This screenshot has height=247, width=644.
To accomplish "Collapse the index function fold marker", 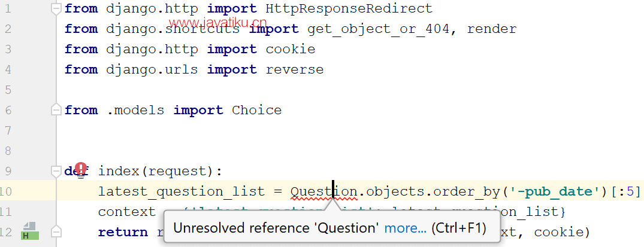I will [56, 170].
